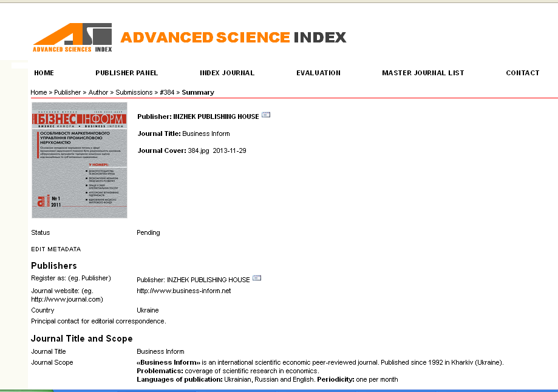The image size is (558, 392).
Task: Click 'Register as: (eg. Publisher)' label
Action: 71,278
